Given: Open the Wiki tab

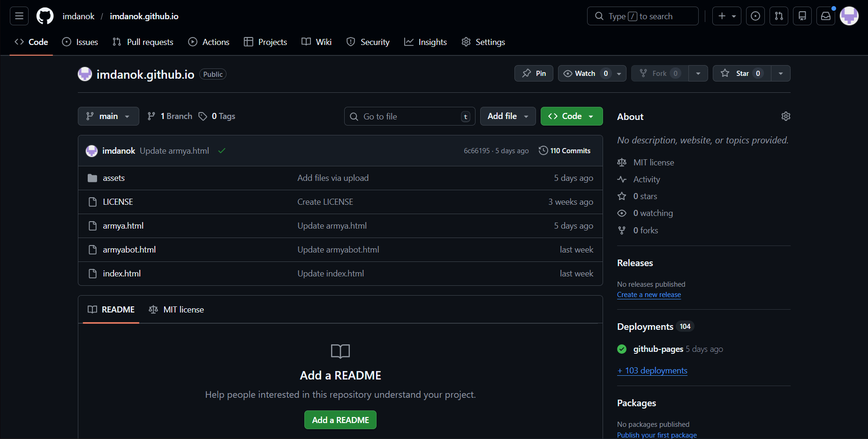Looking at the screenshot, I should (317, 42).
